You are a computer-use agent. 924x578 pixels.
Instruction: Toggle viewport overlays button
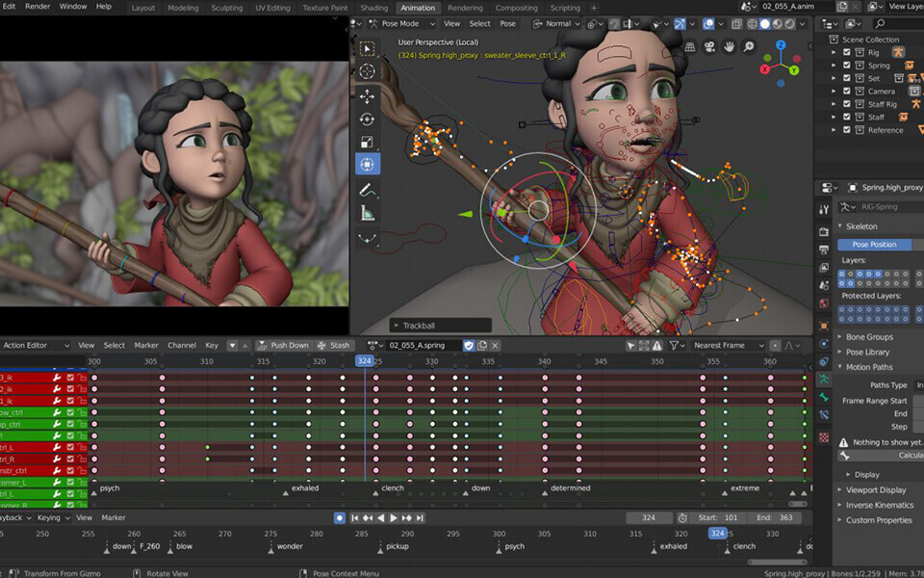coord(709,24)
